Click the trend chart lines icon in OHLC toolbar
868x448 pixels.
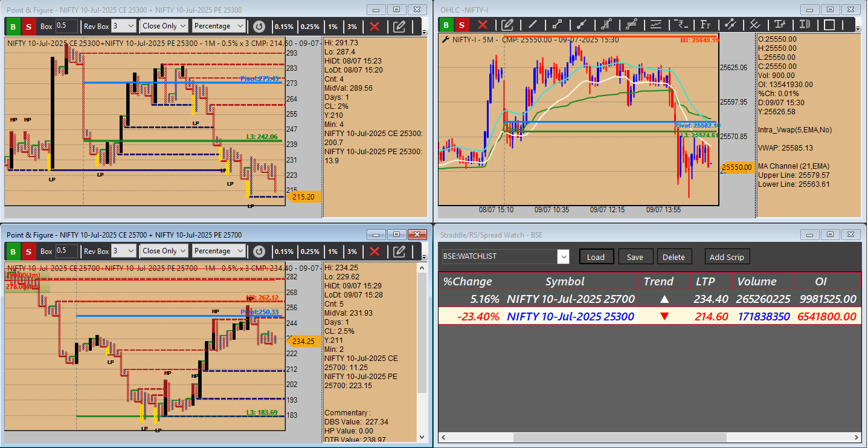click(656, 25)
